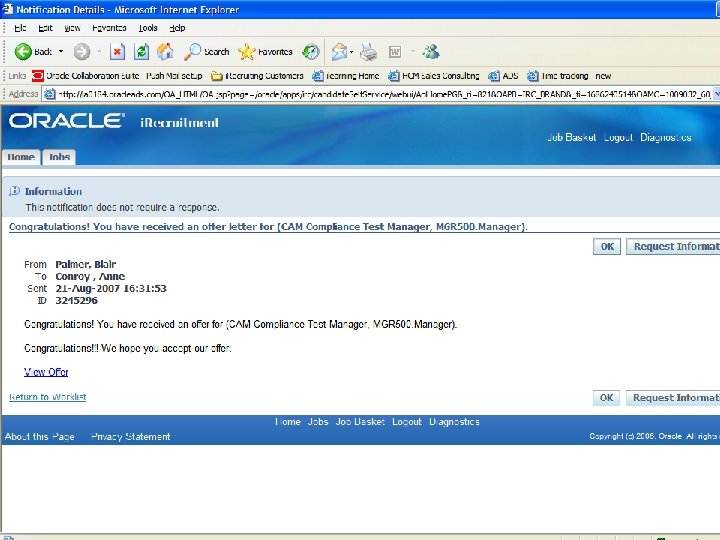
Task: Open the Favorites menu
Action: point(109,28)
